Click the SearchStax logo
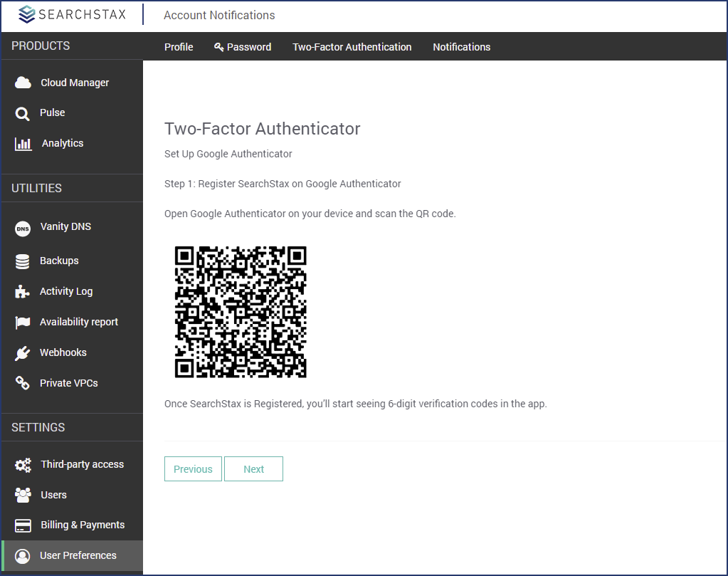 [x=72, y=14]
